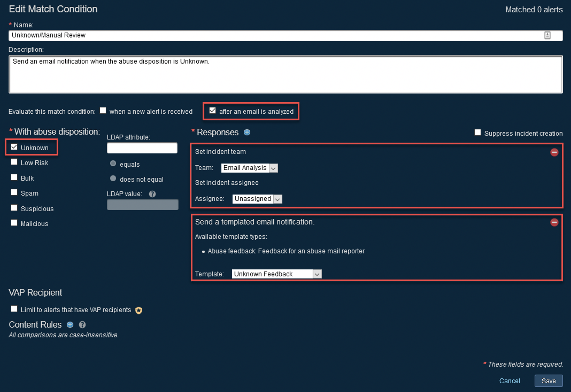This screenshot has height=392, width=571.
Task: Check when a new alert is received
Action: pyautogui.click(x=103, y=111)
